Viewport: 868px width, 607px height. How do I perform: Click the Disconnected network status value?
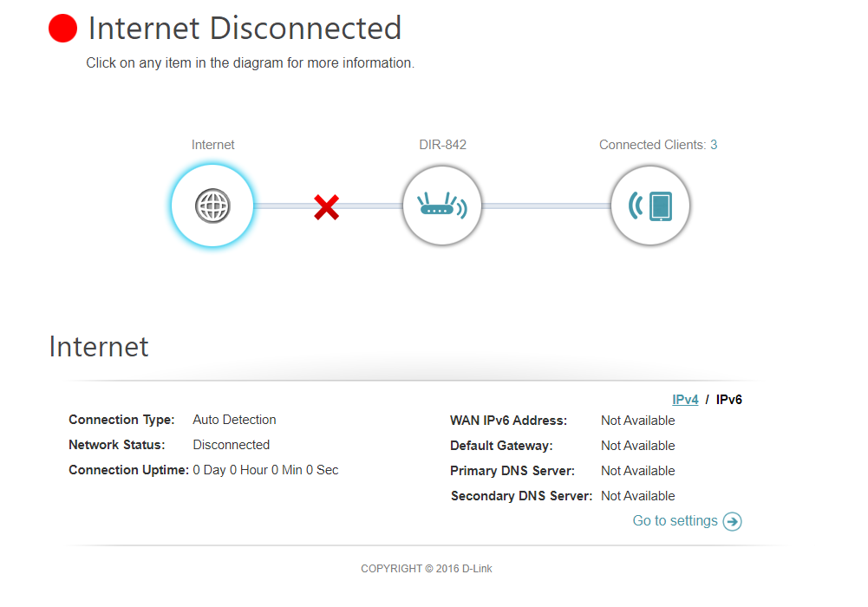(x=231, y=445)
